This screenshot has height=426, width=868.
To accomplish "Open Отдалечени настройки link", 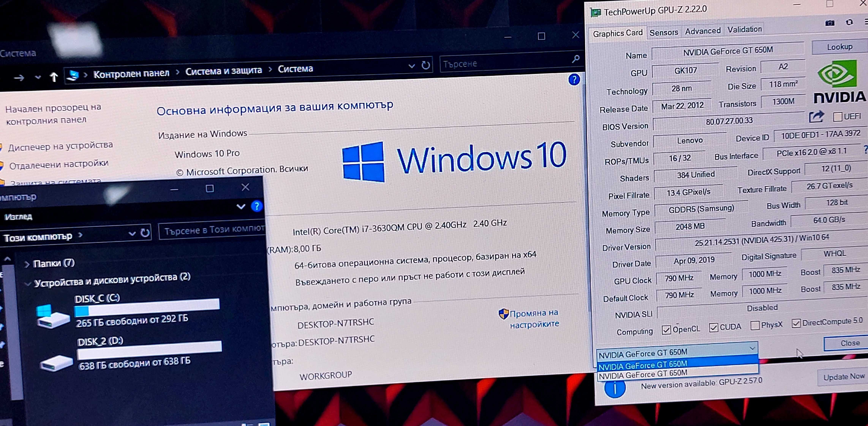I will point(59,164).
